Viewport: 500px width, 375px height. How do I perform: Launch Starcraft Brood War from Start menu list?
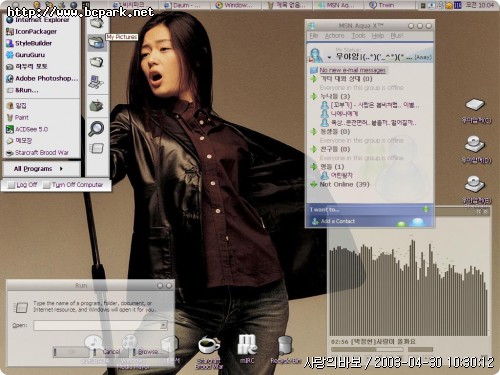[38, 153]
